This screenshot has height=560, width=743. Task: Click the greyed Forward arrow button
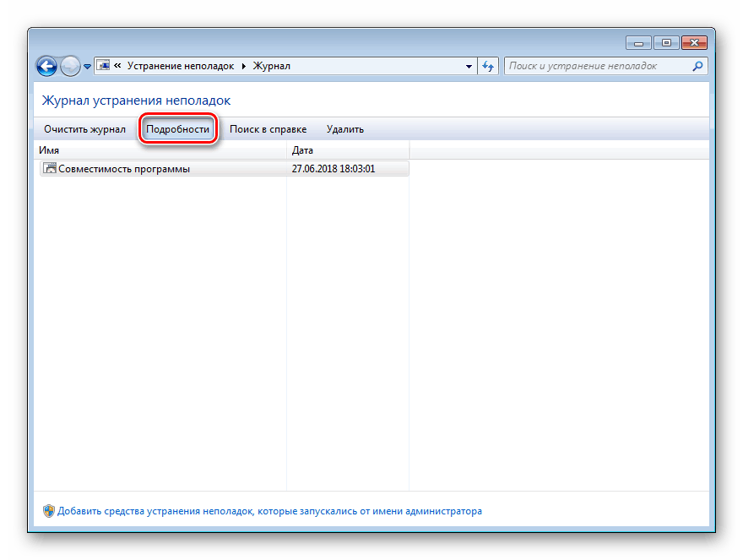pos(70,66)
